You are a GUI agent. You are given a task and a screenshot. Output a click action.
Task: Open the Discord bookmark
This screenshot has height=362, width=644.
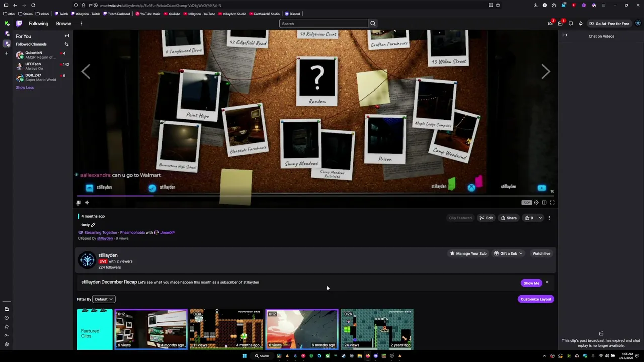tap(292, 14)
